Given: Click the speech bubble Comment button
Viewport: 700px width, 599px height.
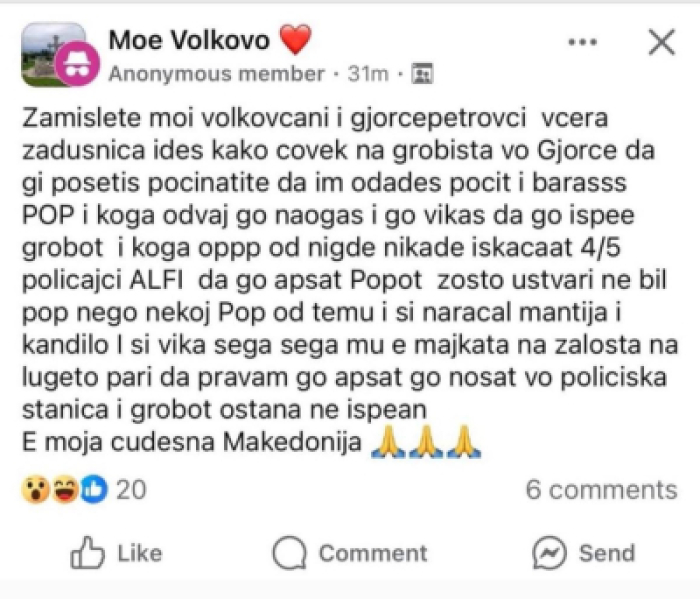Looking at the screenshot, I should tap(348, 553).
